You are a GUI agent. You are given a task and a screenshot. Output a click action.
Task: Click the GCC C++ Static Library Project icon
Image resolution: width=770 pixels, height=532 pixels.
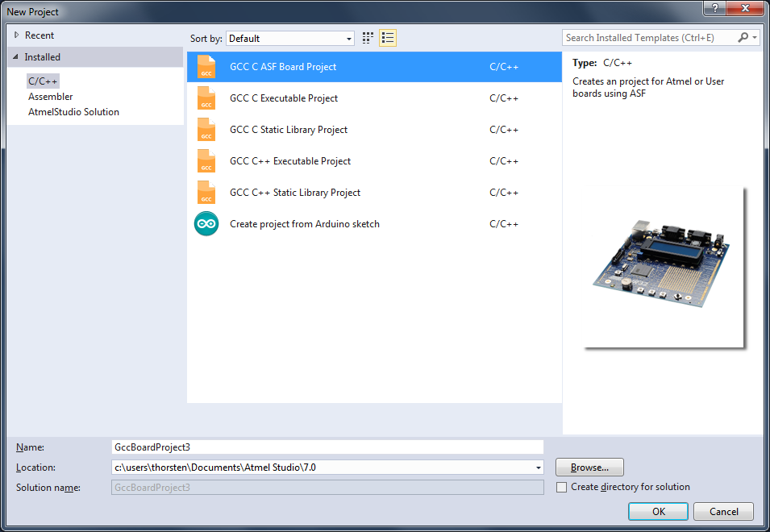(206, 193)
